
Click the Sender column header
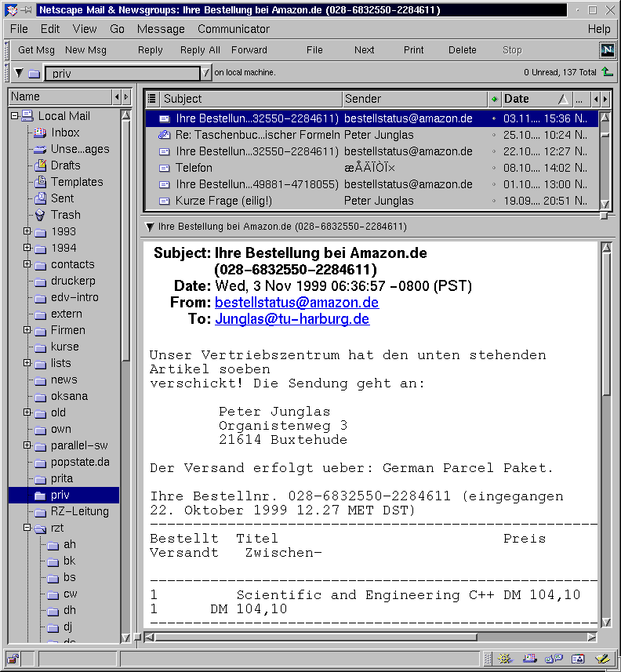pyautogui.click(x=415, y=99)
